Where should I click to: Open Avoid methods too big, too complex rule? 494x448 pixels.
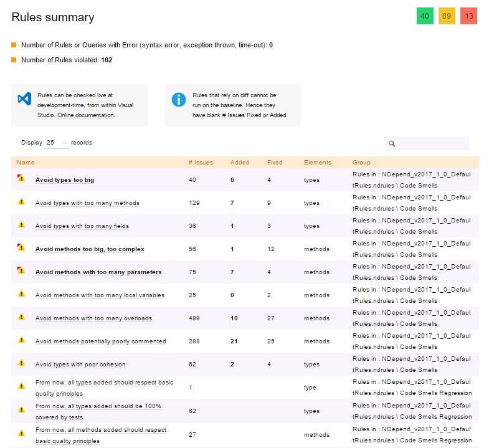(90, 249)
